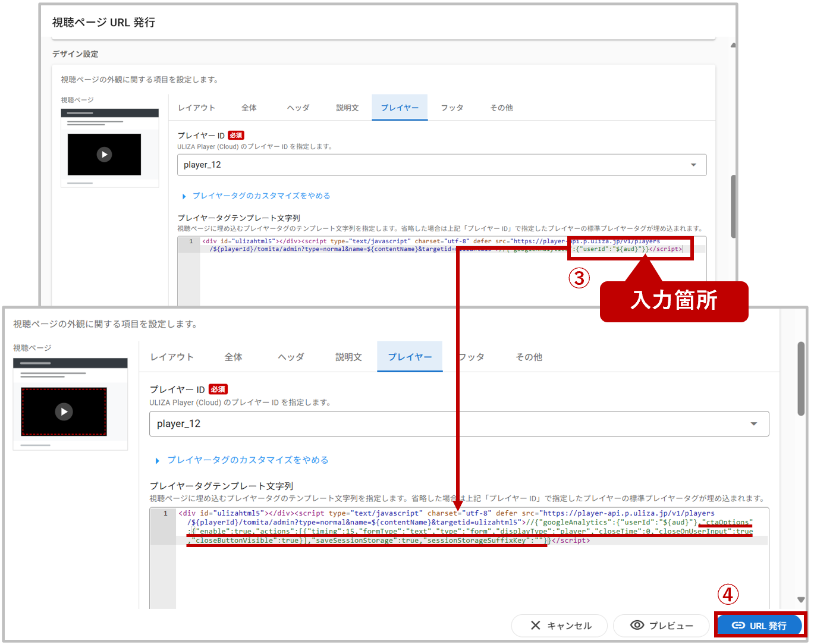Screen dimensions: 814x644
Task: Click the プレビュー button
Action: 661,626
